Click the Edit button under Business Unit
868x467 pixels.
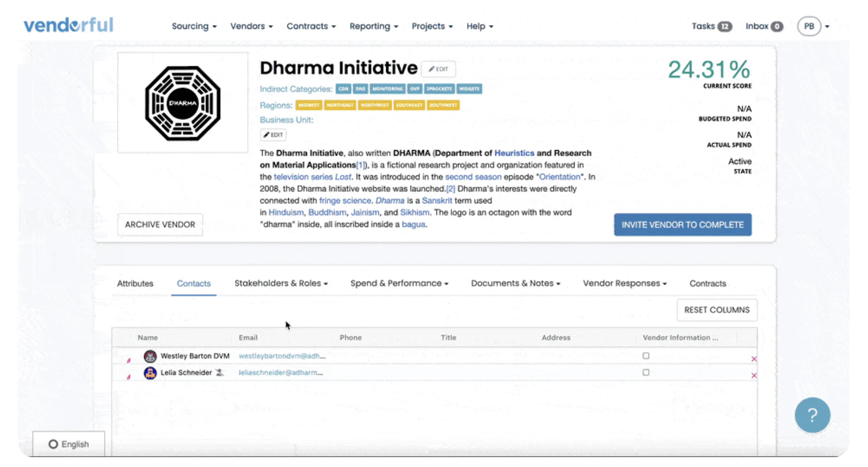click(x=273, y=135)
